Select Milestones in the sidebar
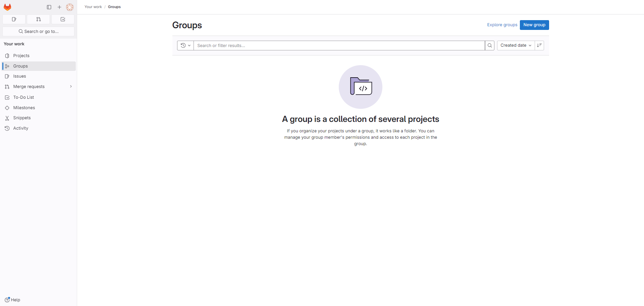The image size is (644, 306). 39,108
